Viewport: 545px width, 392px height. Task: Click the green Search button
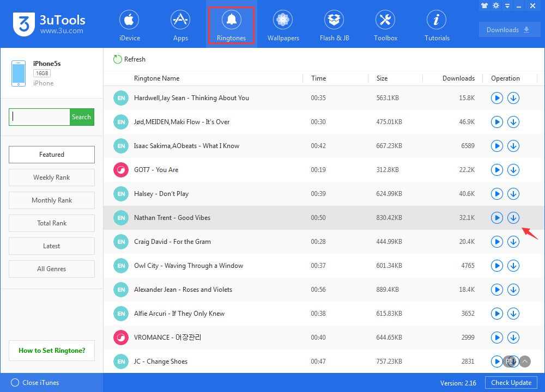tap(82, 117)
